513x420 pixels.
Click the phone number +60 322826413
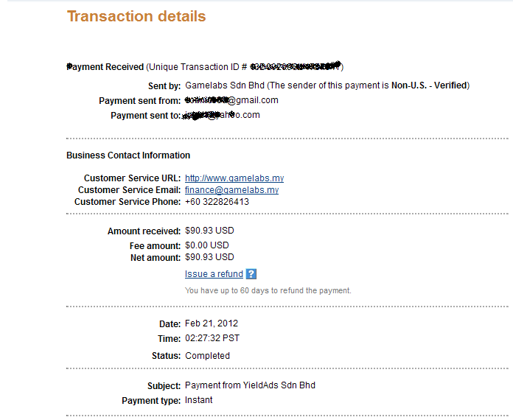217,202
